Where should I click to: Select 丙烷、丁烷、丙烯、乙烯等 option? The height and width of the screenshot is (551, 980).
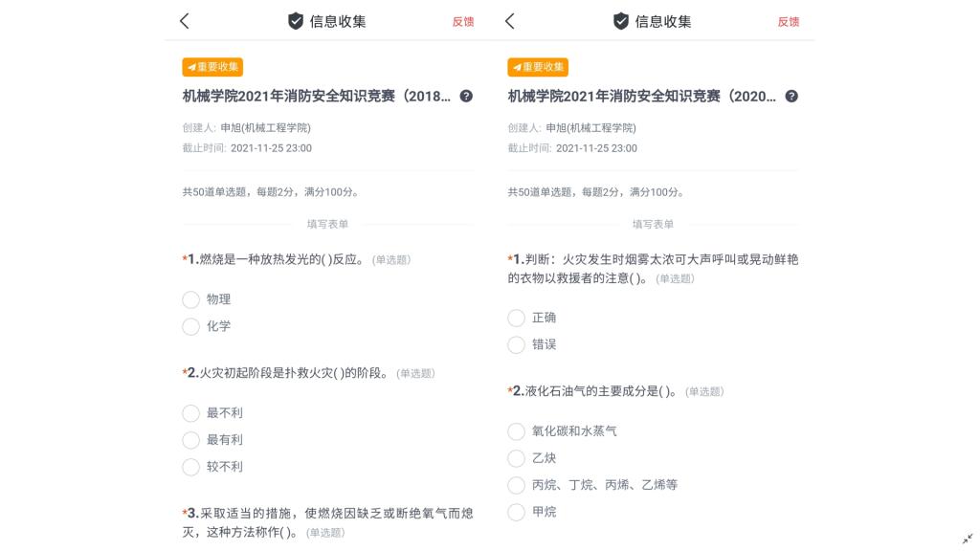coord(517,485)
